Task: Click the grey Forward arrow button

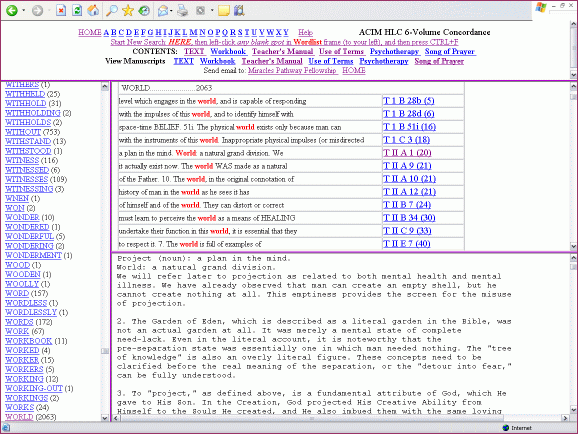Action: pos(37,11)
